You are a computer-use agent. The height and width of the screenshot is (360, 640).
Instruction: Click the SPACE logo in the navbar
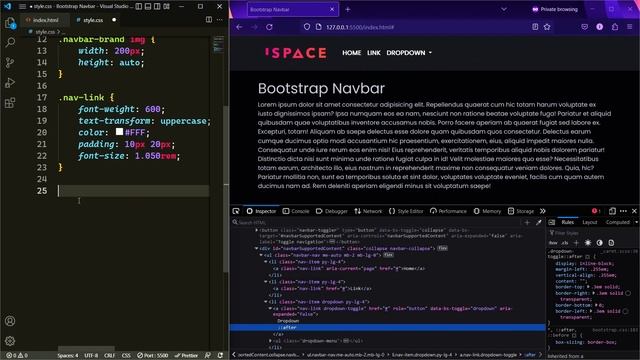pos(296,53)
